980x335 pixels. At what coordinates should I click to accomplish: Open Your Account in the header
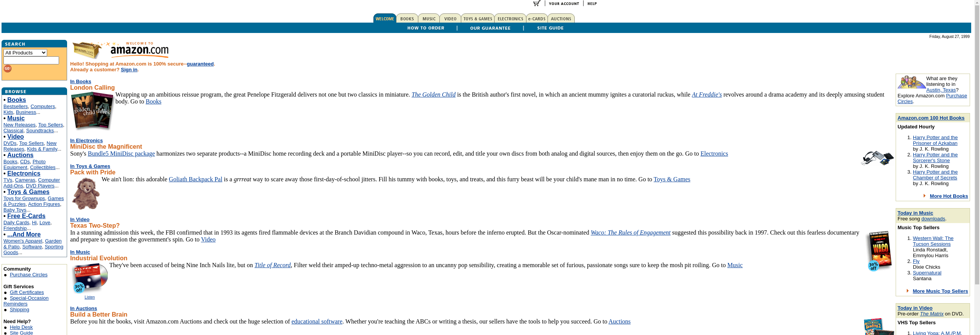pyautogui.click(x=564, y=3)
